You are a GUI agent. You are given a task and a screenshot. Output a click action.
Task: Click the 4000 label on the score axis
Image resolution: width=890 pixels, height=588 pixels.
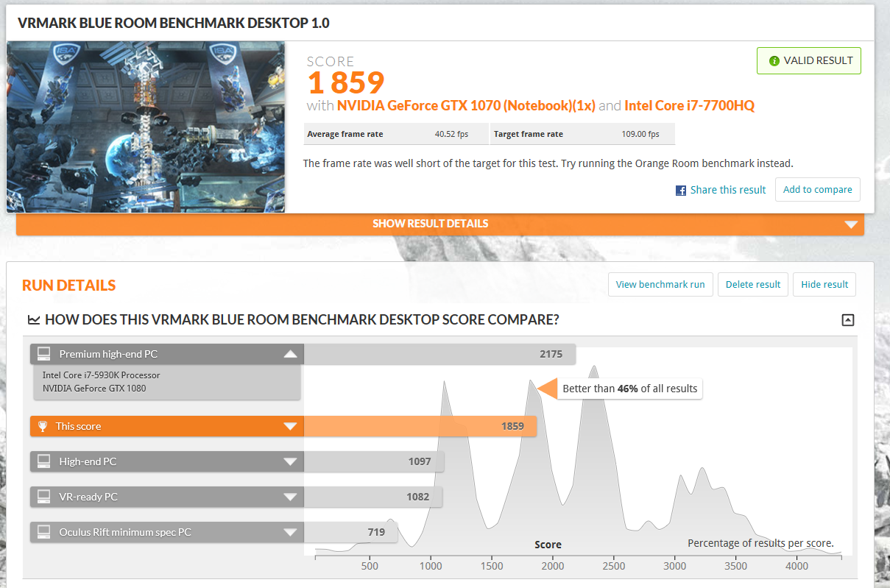coord(797,566)
